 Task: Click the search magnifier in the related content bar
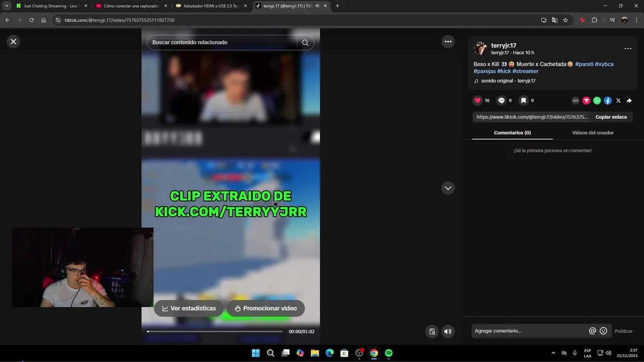305,43
